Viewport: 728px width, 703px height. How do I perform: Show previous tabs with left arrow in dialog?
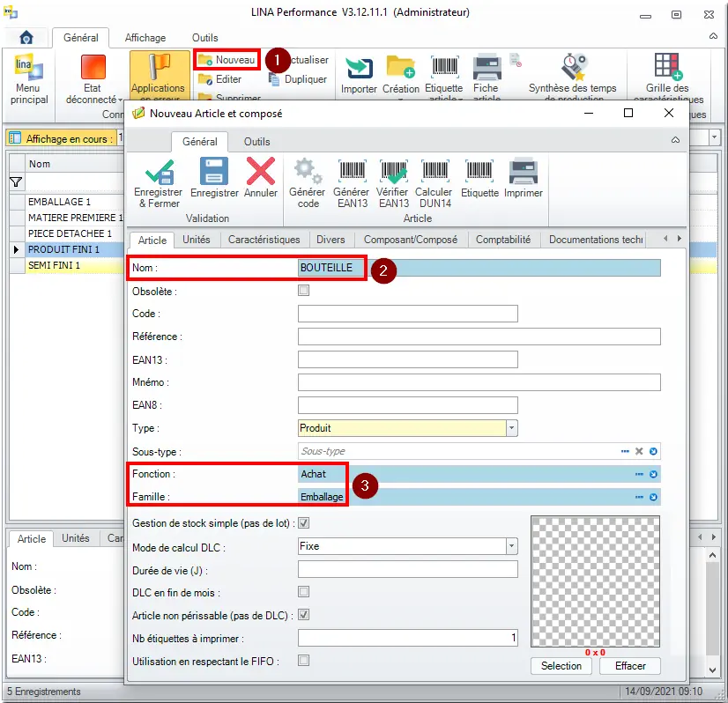(x=665, y=239)
